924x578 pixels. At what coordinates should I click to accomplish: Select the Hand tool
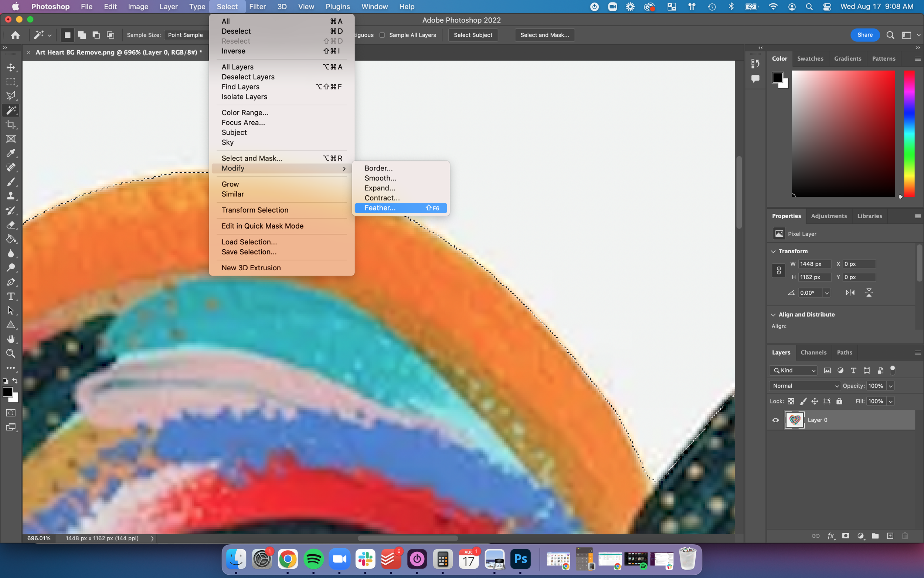click(x=11, y=339)
